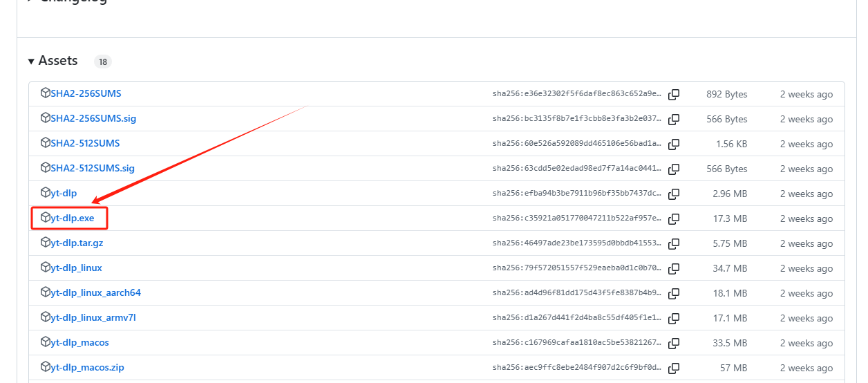This screenshot has height=383, width=868.
Task: Download the SHA2-256SUMS file
Action: 86,93
